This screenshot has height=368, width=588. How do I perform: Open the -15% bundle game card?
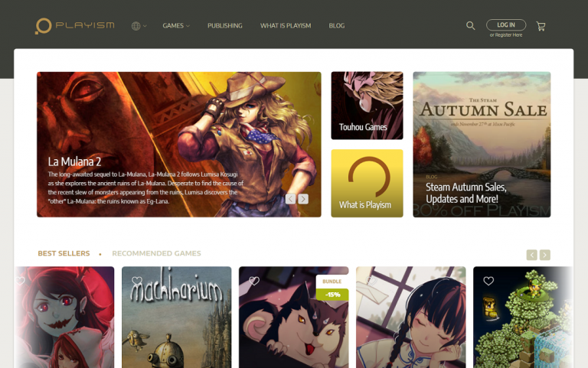pyautogui.click(x=294, y=317)
